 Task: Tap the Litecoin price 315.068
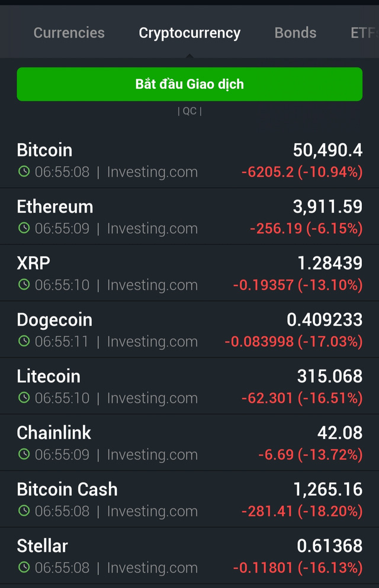tap(329, 376)
